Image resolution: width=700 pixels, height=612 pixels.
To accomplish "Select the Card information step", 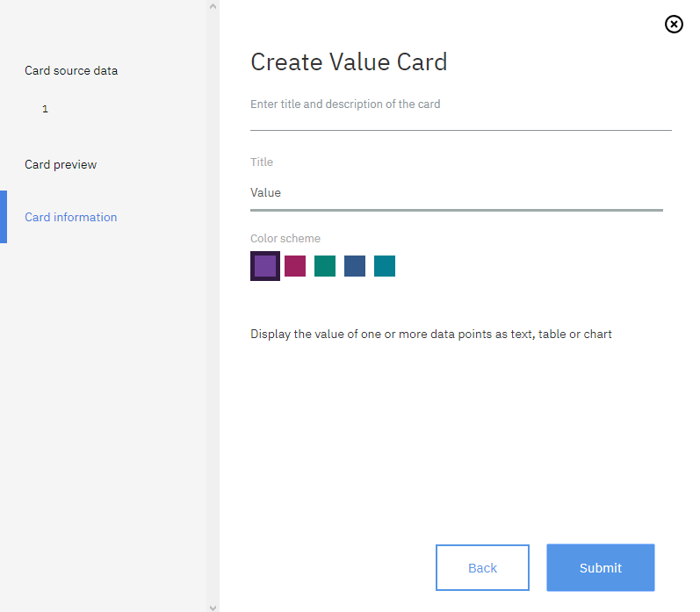I will pos(70,217).
